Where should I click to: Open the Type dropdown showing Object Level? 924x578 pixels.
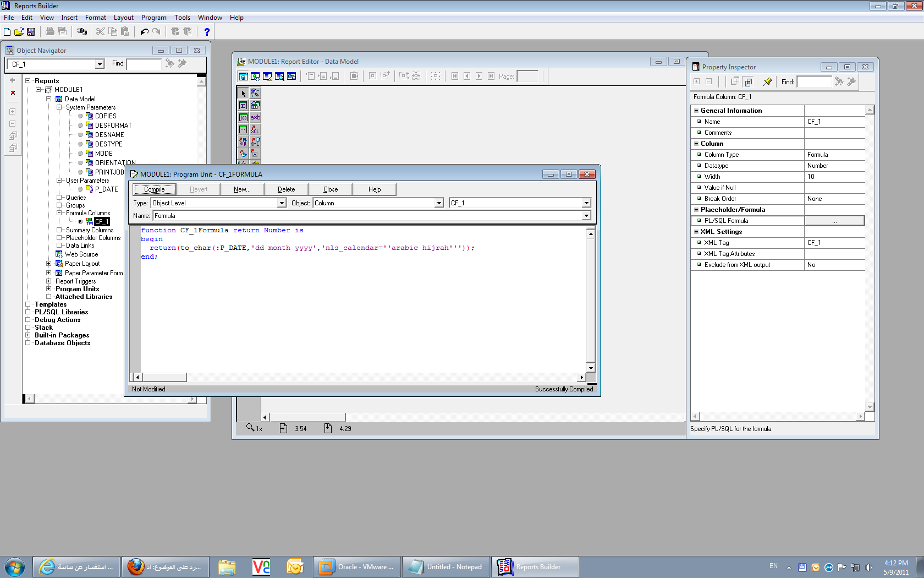pyautogui.click(x=282, y=203)
